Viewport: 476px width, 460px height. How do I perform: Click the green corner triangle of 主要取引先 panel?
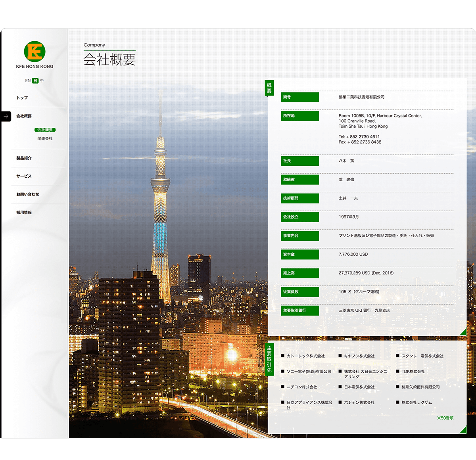coord(463,430)
